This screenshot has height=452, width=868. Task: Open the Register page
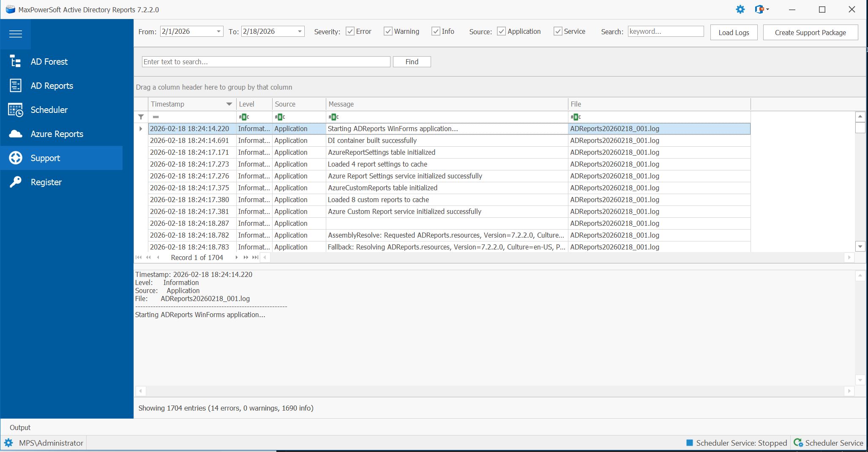coord(46,182)
